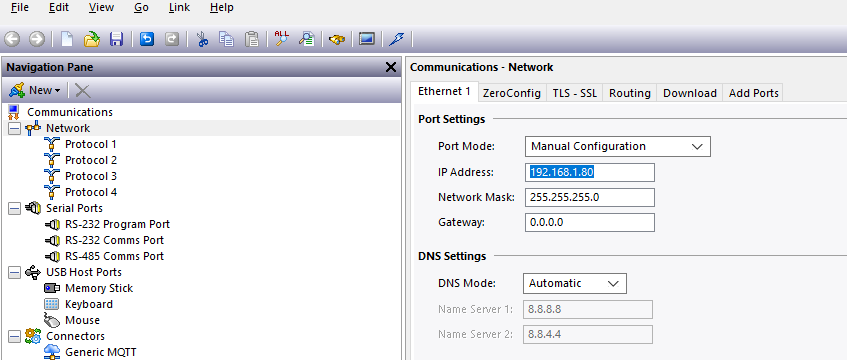The height and width of the screenshot is (360, 847).
Task: Select Protocol 2 in the tree
Action: coord(91,161)
